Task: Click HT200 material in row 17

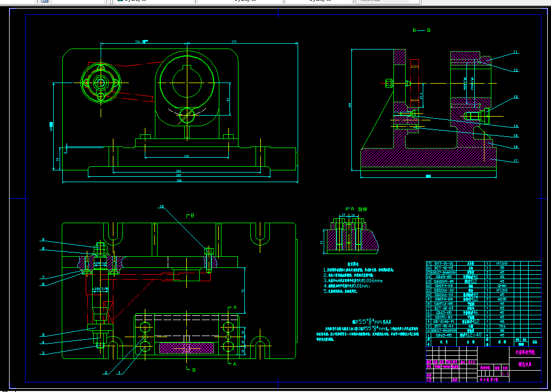Action: coord(502,263)
